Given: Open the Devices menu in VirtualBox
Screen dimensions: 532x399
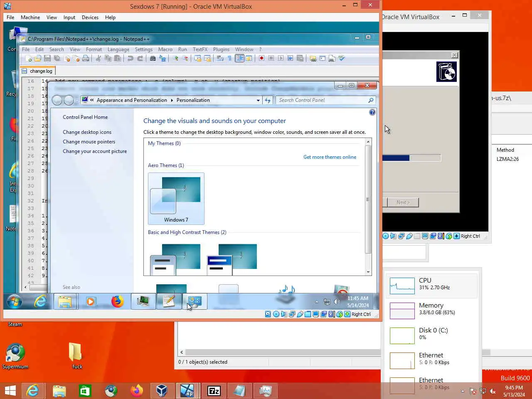Looking at the screenshot, I should pyautogui.click(x=90, y=17).
